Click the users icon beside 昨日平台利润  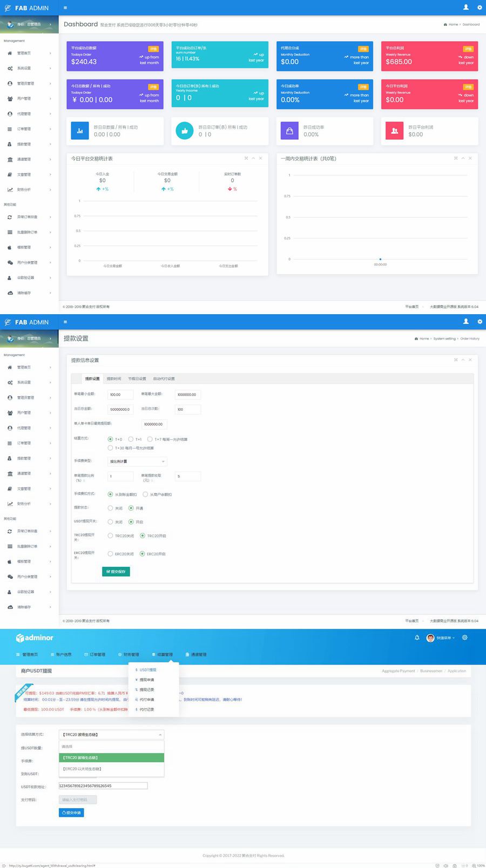pyautogui.click(x=394, y=131)
